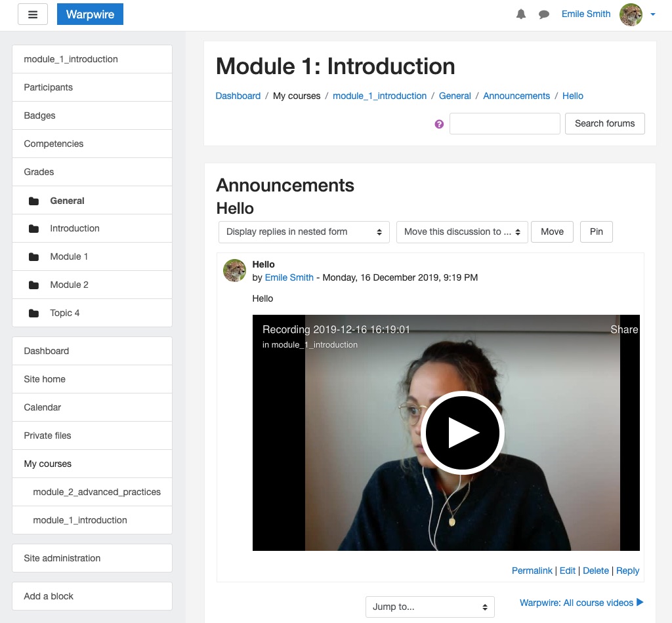Select Module 2 section in sidebar

tap(92, 285)
